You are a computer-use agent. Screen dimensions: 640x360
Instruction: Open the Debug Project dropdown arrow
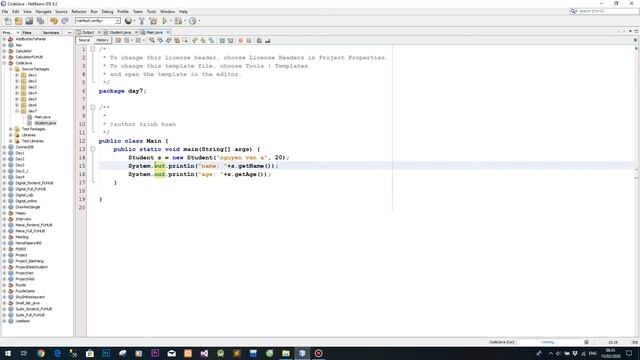click(185, 21)
